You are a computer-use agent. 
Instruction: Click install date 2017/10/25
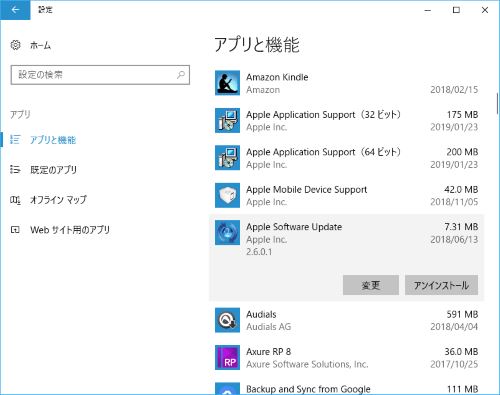click(x=454, y=364)
